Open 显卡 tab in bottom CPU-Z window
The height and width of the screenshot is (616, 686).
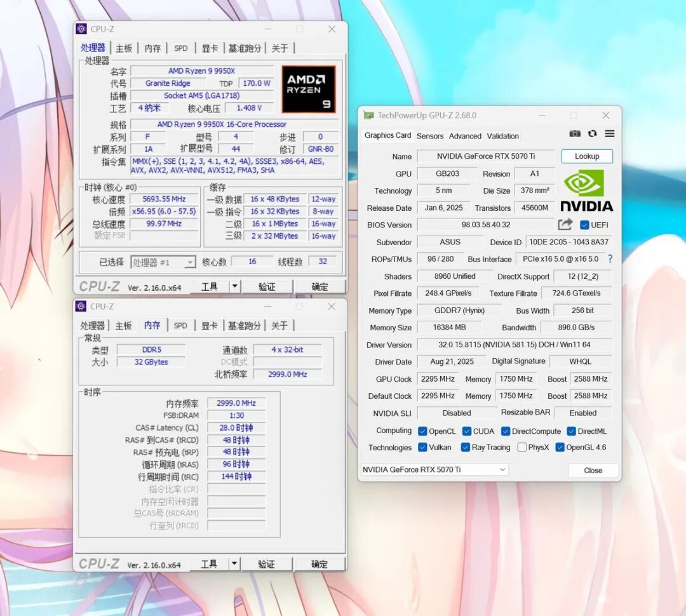pyautogui.click(x=209, y=326)
